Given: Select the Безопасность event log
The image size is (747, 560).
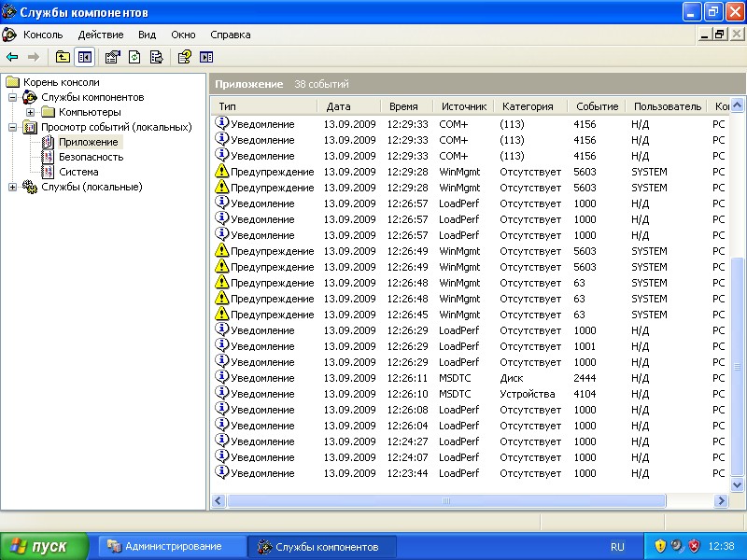Looking at the screenshot, I should [x=91, y=157].
